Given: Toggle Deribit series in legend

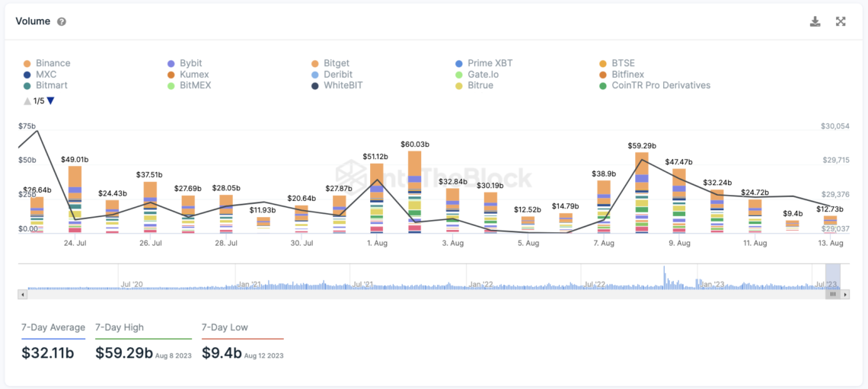Looking at the screenshot, I should [331, 74].
